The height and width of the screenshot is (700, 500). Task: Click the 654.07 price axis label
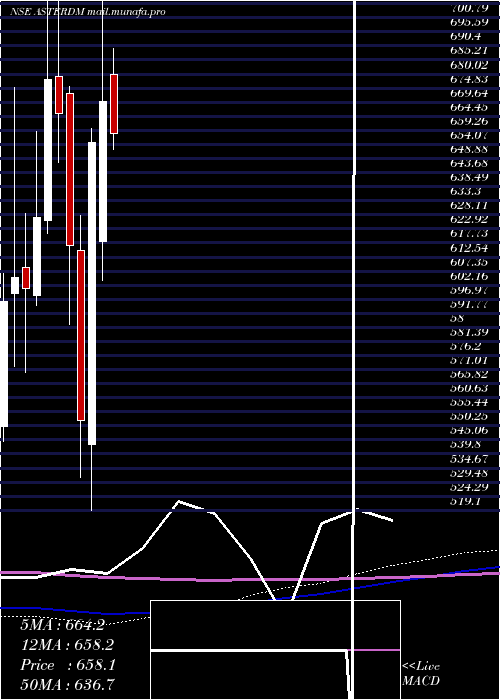point(470,135)
